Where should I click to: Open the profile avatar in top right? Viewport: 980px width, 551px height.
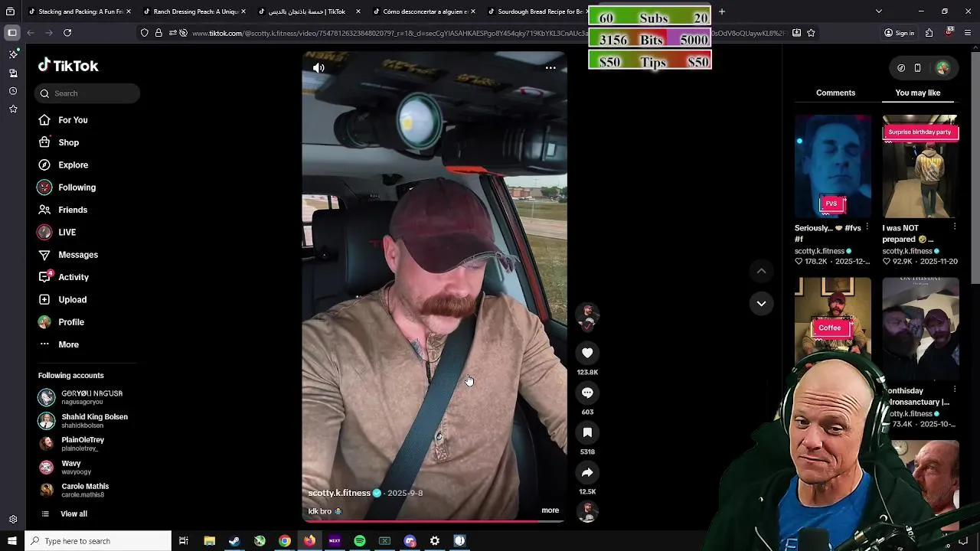pos(942,68)
